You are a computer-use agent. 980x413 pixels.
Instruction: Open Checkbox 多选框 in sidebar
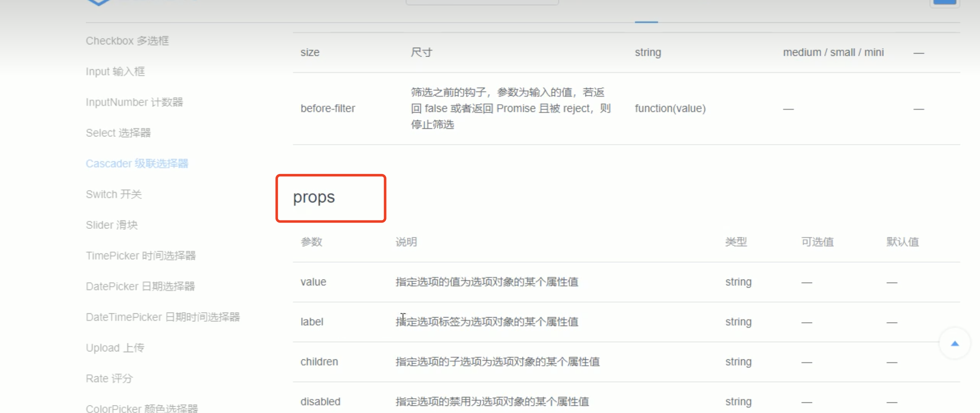coord(127,41)
